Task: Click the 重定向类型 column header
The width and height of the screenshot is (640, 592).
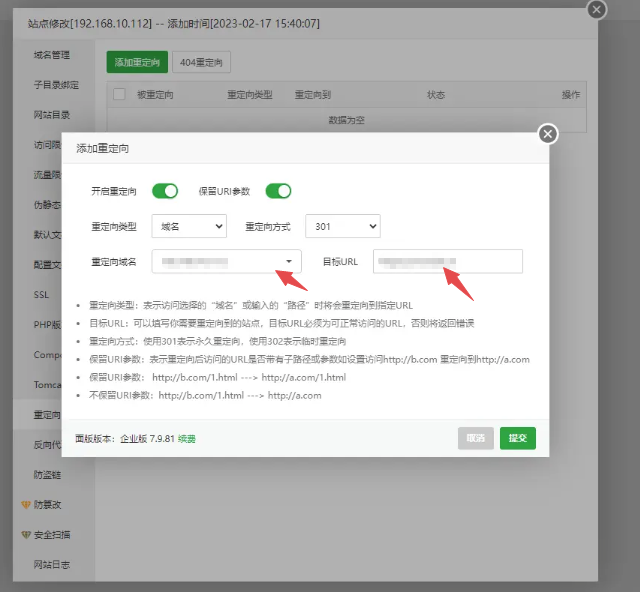Action: (x=250, y=95)
